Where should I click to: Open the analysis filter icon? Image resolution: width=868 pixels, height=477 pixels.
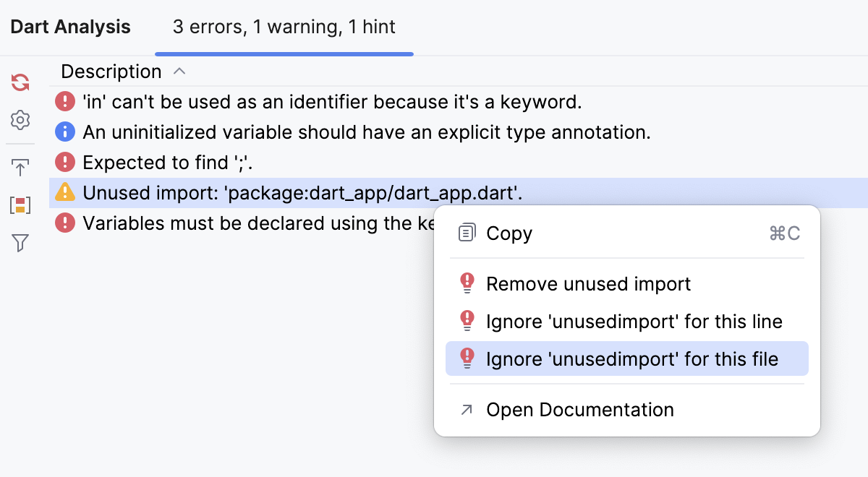(x=20, y=243)
